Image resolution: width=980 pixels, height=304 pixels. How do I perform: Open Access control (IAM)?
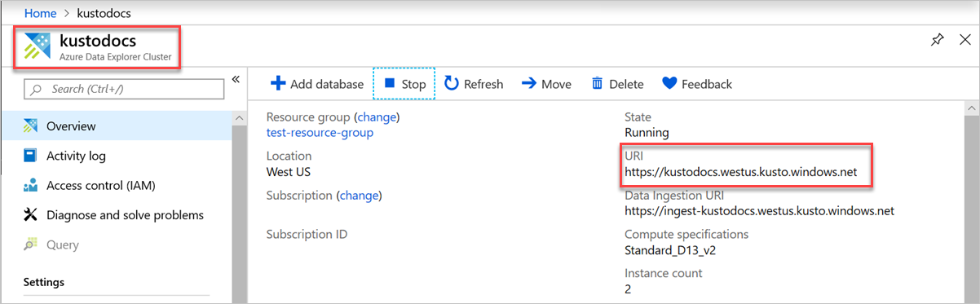(x=116, y=185)
